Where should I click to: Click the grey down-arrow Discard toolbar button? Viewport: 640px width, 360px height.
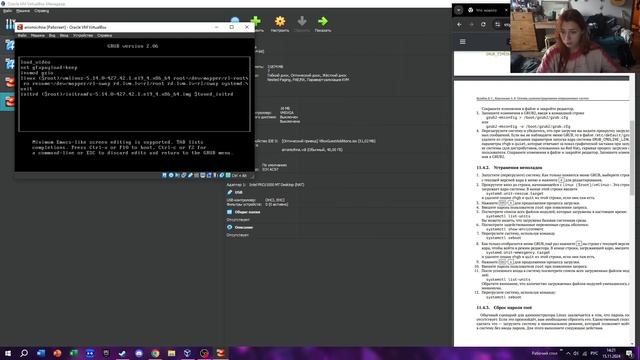[x=302, y=24]
